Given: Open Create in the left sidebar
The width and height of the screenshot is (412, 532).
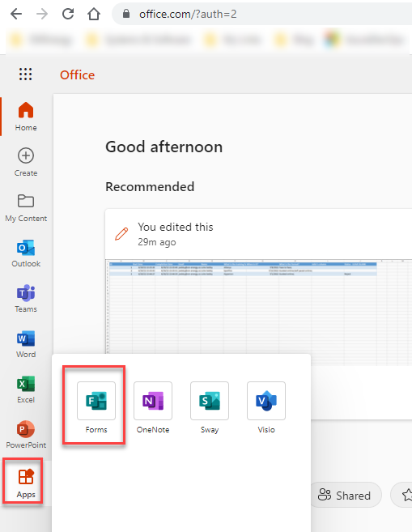Looking at the screenshot, I should coord(26,162).
